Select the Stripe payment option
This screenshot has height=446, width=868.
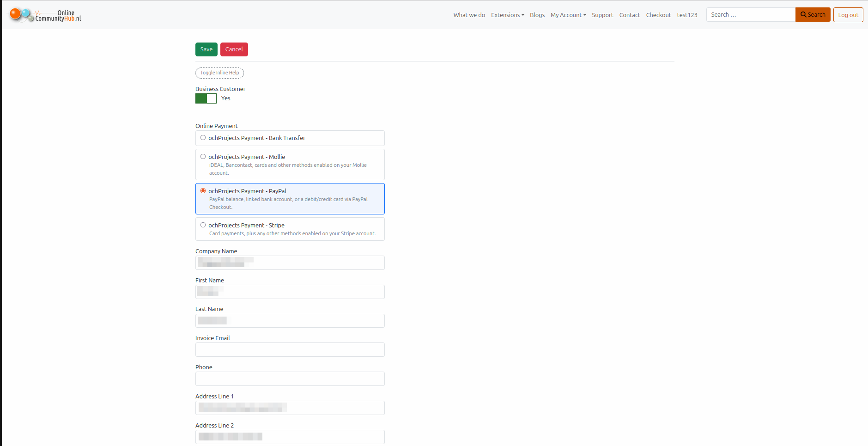click(x=203, y=225)
